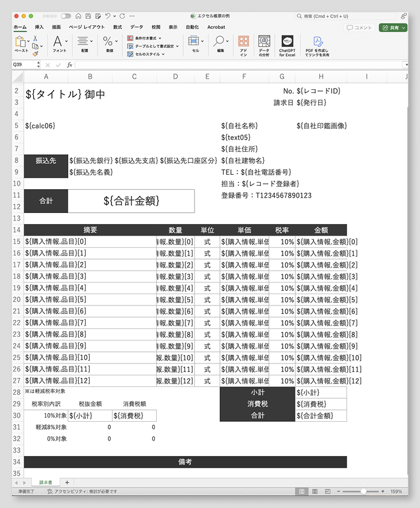Click the Home icon in title bar
The height and width of the screenshot is (508, 420).
78,16
